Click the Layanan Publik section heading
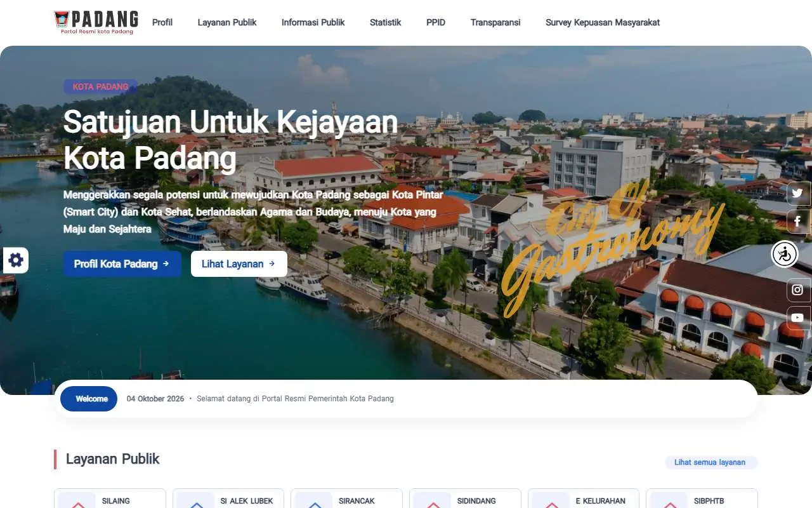The width and height of the screenshot is (812, 508). pyautogui.click(x=112, y=459)
